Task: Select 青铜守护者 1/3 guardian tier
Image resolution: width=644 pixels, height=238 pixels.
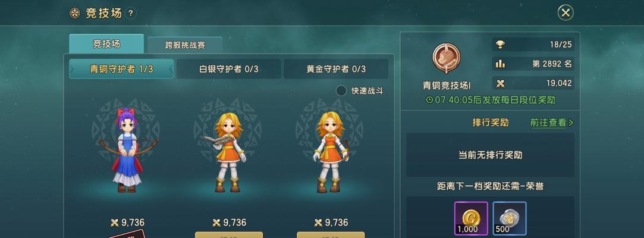Action: tap(121, 69)
